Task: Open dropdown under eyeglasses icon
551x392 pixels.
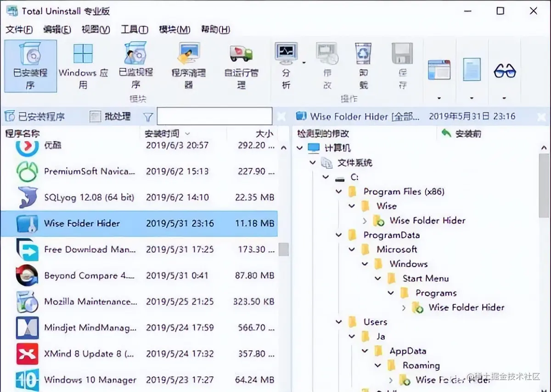Action: [x=505, y=98]
